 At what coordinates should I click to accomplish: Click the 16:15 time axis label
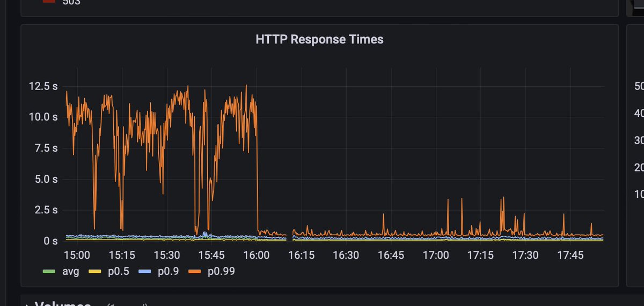tap(301, 256)
